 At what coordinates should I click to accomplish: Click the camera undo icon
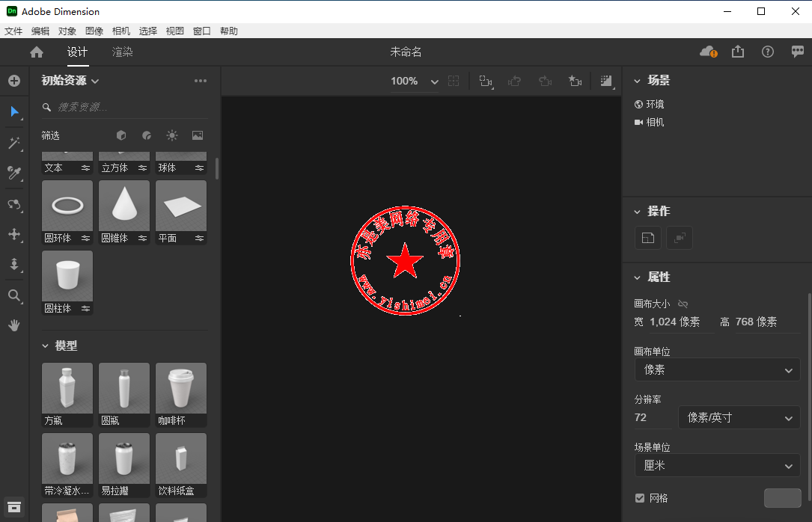click(x=514, y=82)
